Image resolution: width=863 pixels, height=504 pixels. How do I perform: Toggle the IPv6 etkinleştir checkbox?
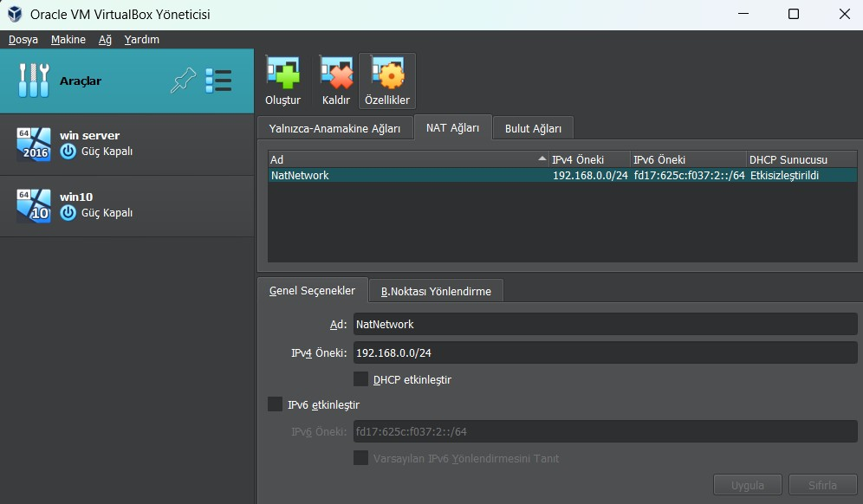click(x=275, y=404)
